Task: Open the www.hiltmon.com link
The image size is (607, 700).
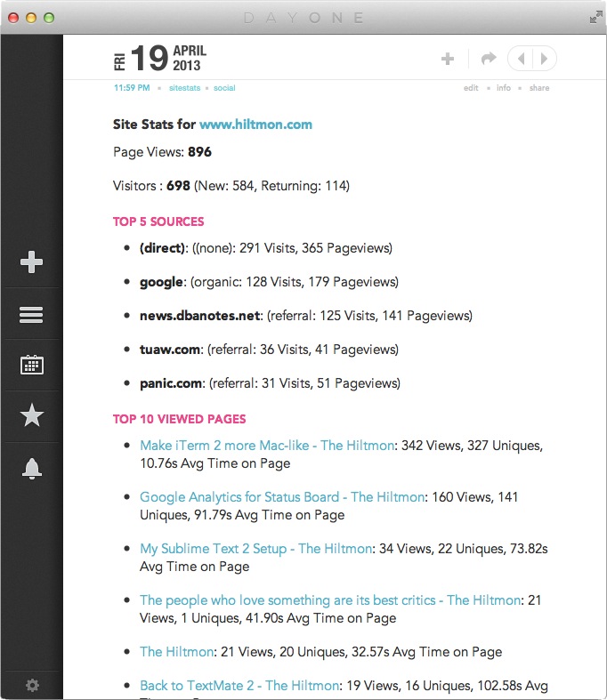Action: 255,125
